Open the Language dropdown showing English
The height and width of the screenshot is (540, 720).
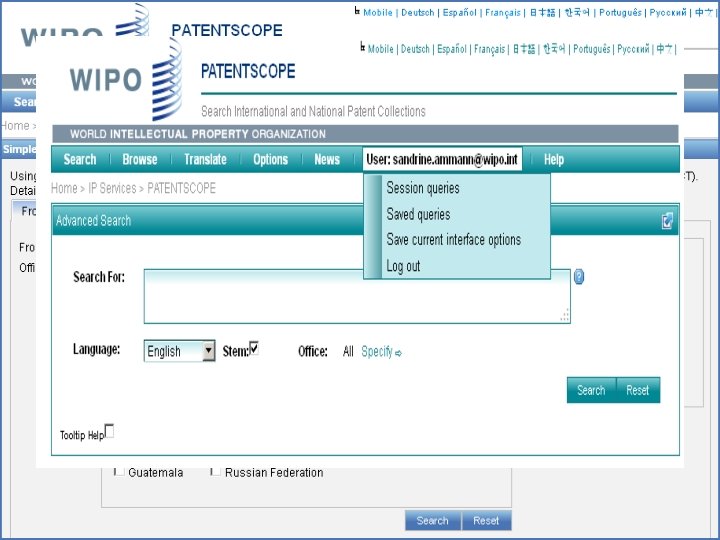179,351
